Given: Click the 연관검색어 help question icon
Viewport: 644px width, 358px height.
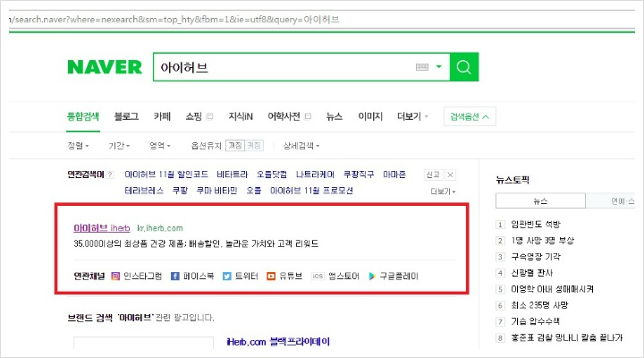Looking at the screenshot, I should [110, 175].
